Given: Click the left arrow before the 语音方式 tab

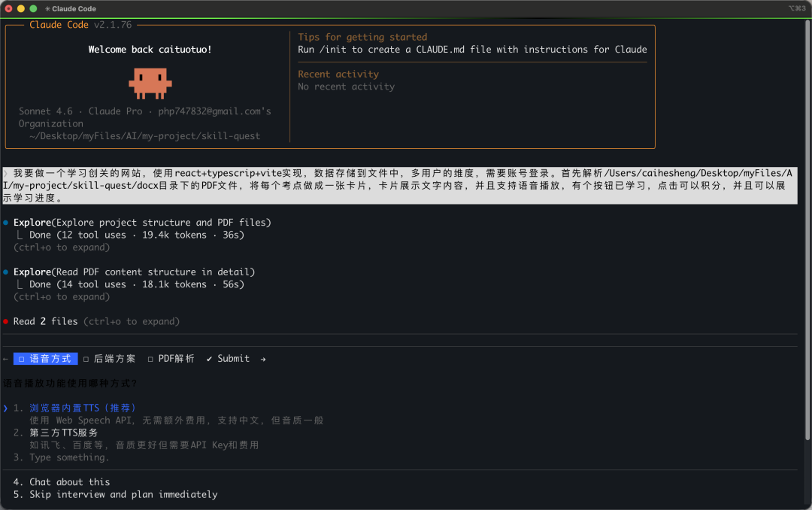Looking at the screenshot, I should 5,359.
